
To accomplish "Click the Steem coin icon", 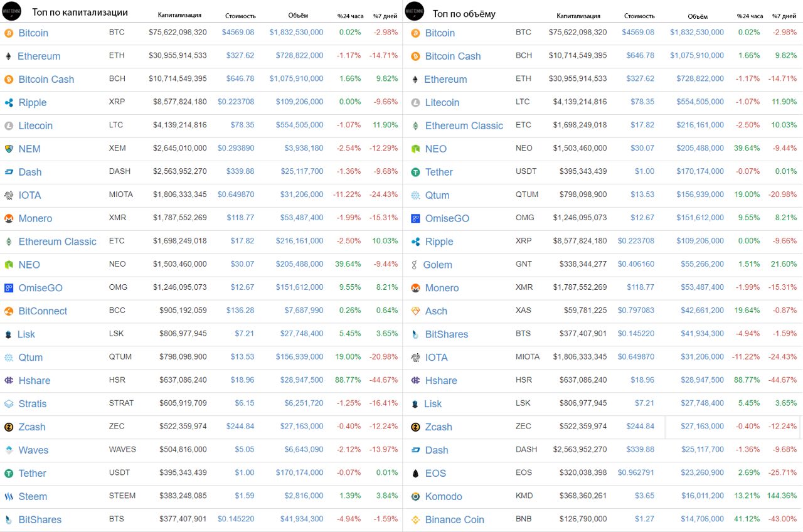I will tap(9, 497).
